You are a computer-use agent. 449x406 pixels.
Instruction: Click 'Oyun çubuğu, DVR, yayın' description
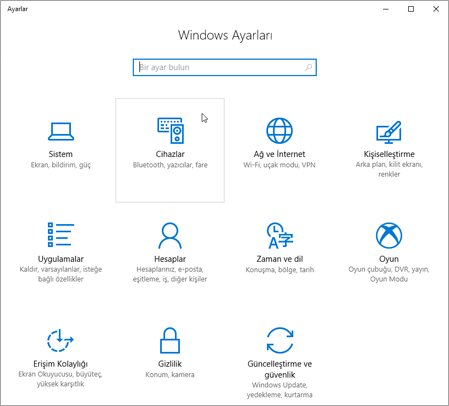point(389,274)
